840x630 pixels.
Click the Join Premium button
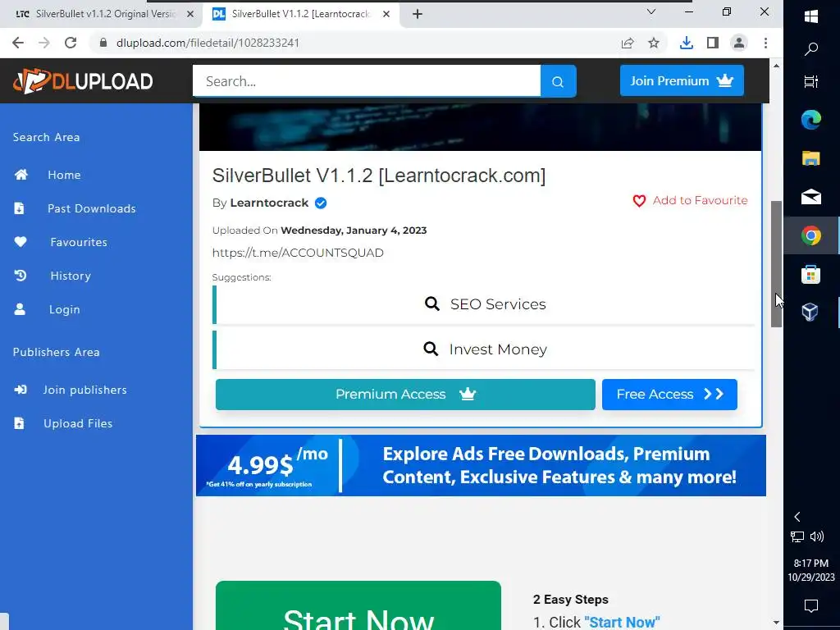pos(682,81)
